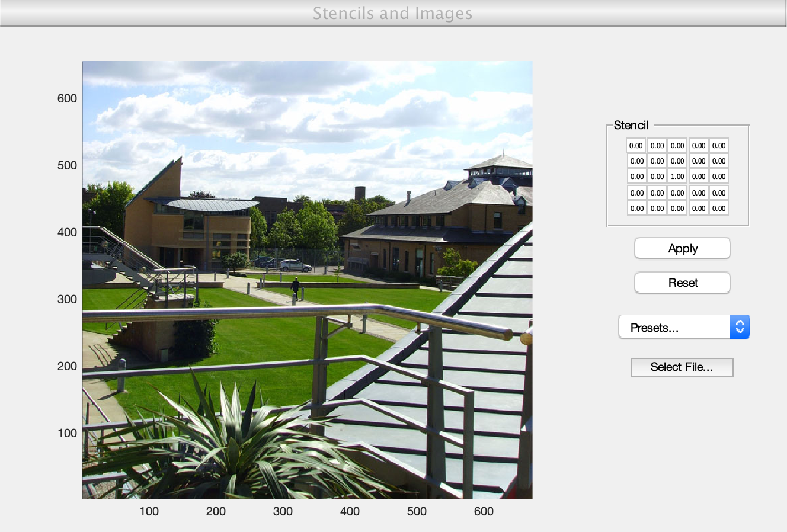This screenshot has height=532, width=787.
Task: Select stencil cell in row 2, column 5
Action: coord(719,161)
